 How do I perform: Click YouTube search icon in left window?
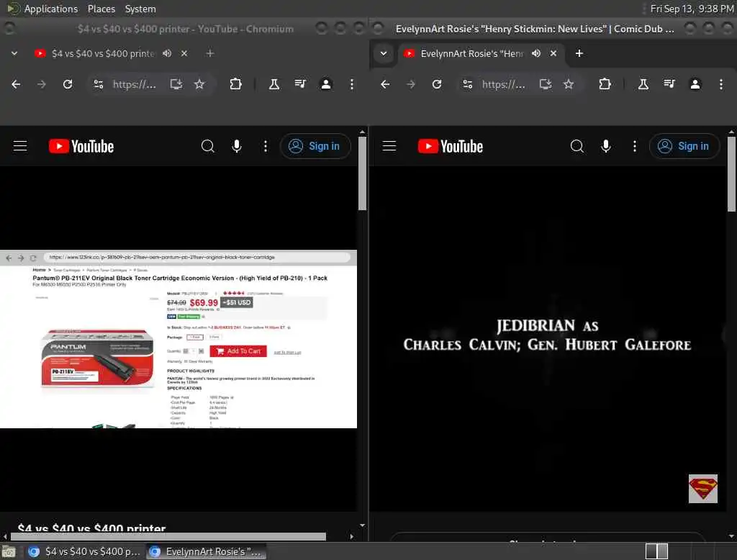point(208,146)
